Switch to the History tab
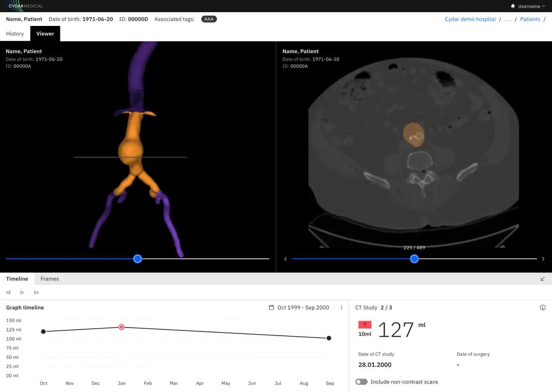Viewport: 552px width, 392px height. [15, 34]
